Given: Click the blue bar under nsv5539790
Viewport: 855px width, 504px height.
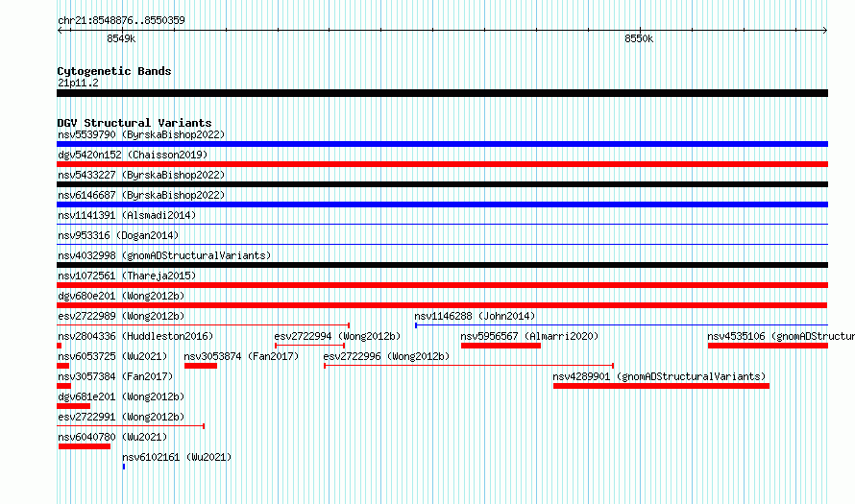Looking at the screenshot, I should [x=442, y=144].
